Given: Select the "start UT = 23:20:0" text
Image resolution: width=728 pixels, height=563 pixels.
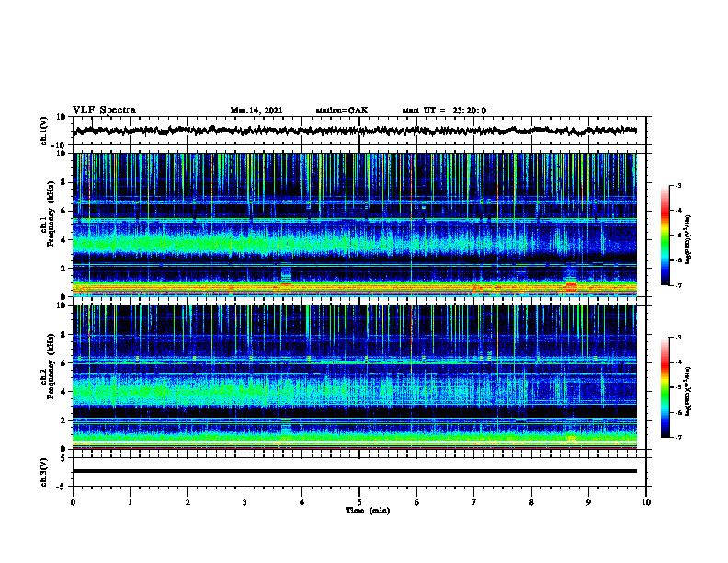Looking at the screenshot, I should click(x=444, y=110).
